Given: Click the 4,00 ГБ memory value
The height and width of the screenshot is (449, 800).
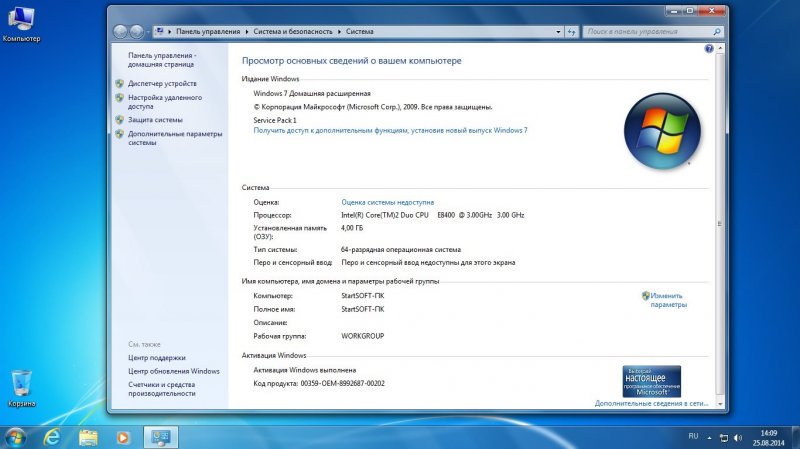Looking at the screenshot, I should [x=352, y=228].
